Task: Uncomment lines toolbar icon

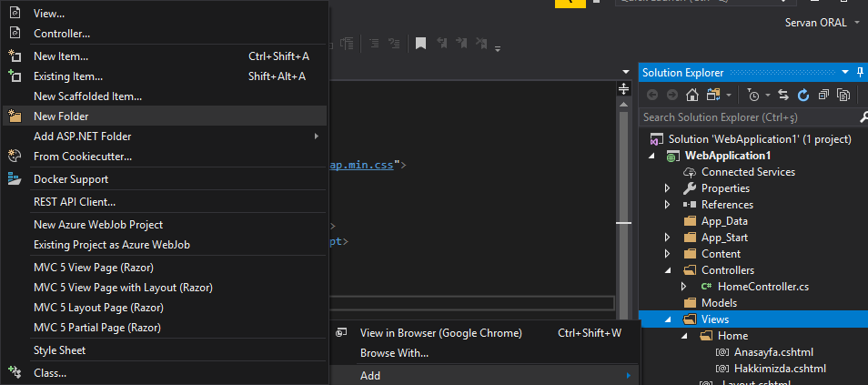Action: (x=394, y=43)
